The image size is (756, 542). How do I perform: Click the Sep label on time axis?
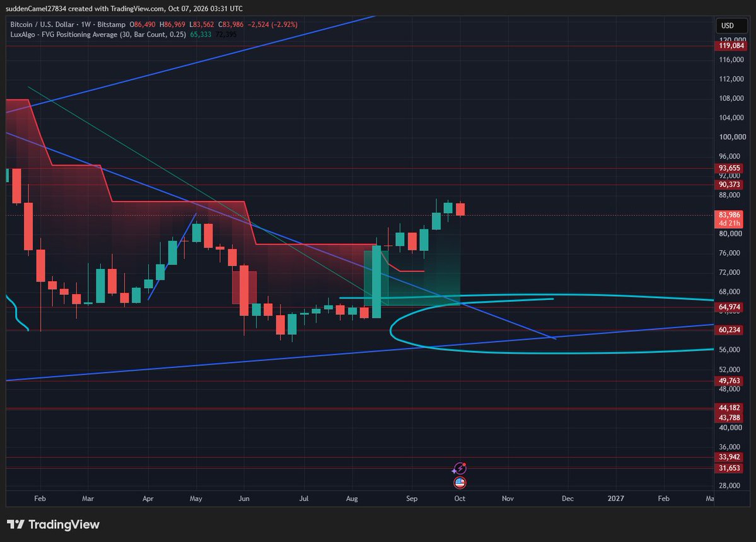(412, 499)
